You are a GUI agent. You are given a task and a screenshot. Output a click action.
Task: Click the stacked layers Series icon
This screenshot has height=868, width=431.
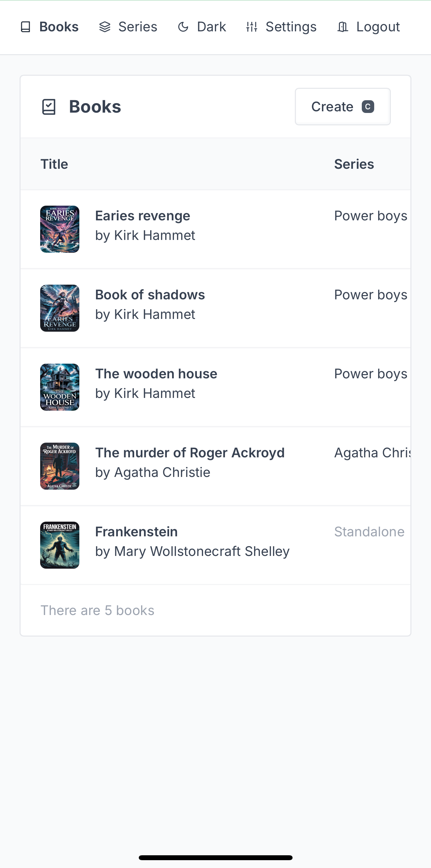105,27
